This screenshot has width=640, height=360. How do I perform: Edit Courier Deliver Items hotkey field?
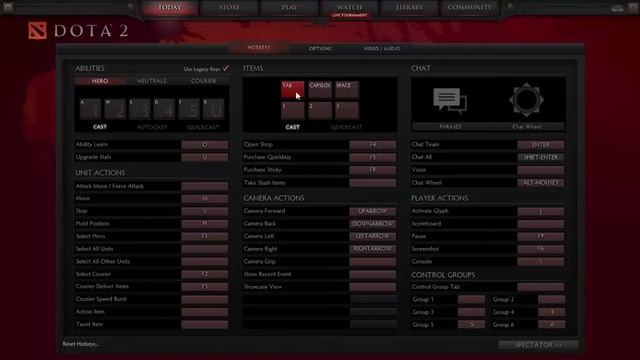(204, 287)
